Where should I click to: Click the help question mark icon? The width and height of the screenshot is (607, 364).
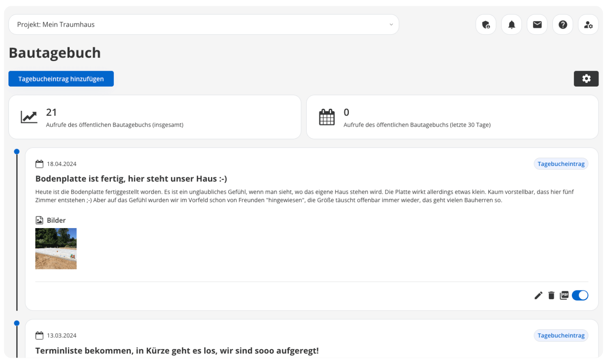pyautogui.click(x=562, y=25)
